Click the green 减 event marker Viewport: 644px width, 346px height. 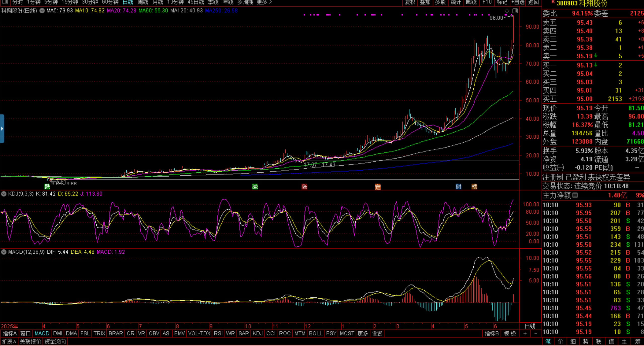coord(255,186)
